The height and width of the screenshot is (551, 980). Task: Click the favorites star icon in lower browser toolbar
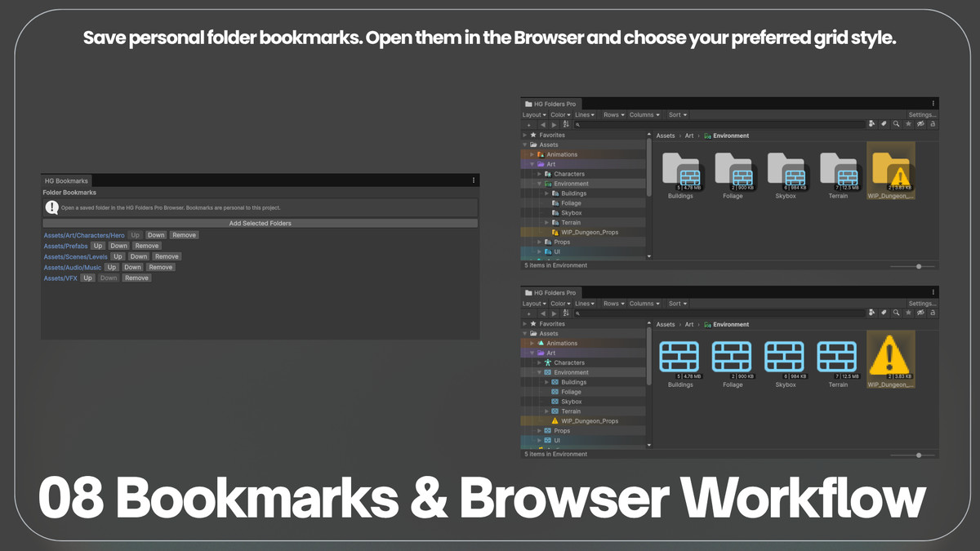908,313
